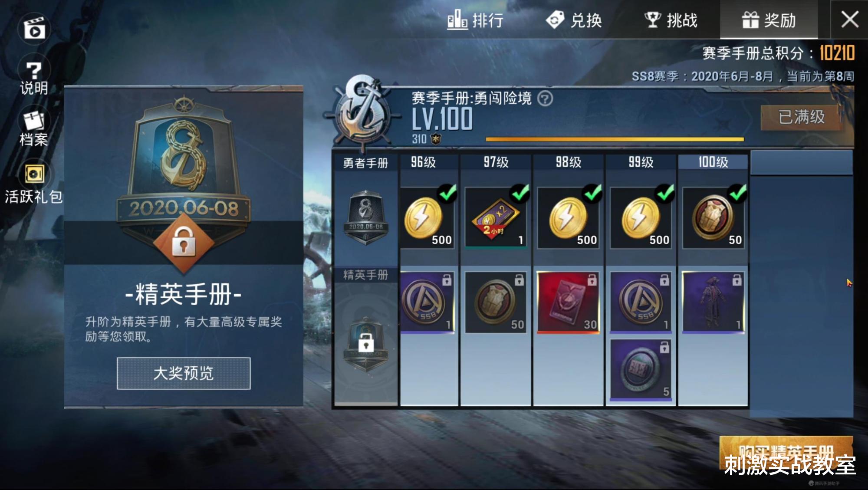Open the video replay clapperboard icon
Viewport: 868px width, 490px height.
34,28
